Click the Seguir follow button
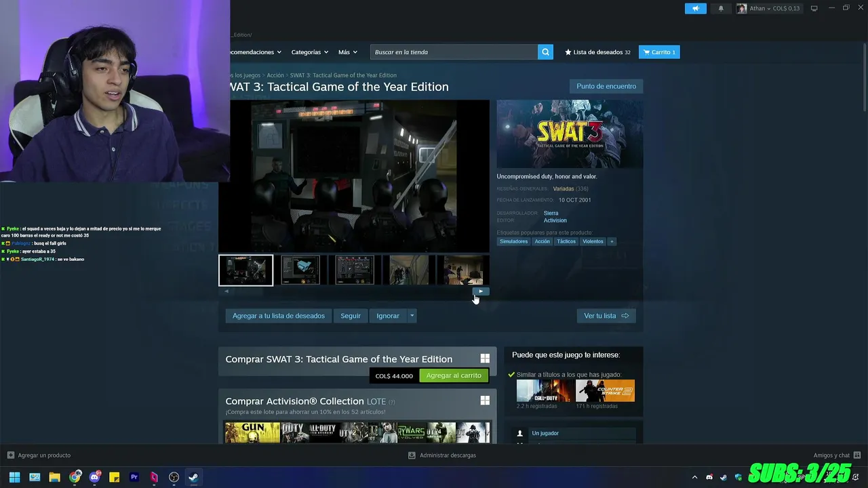This screenshot has width=868, height=488. point(351,316)
